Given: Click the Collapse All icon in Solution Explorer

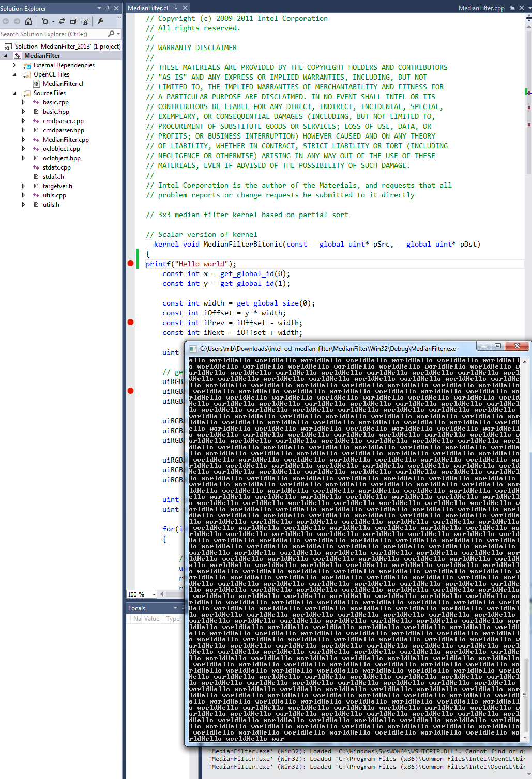Looking at the screenshot, I should [73, 21].
